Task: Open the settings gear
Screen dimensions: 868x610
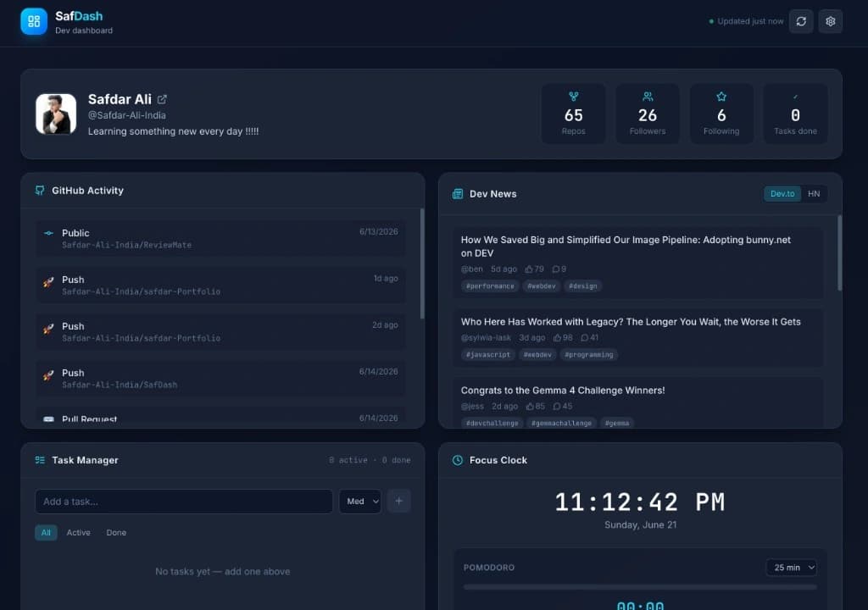Action: point(831,21)
